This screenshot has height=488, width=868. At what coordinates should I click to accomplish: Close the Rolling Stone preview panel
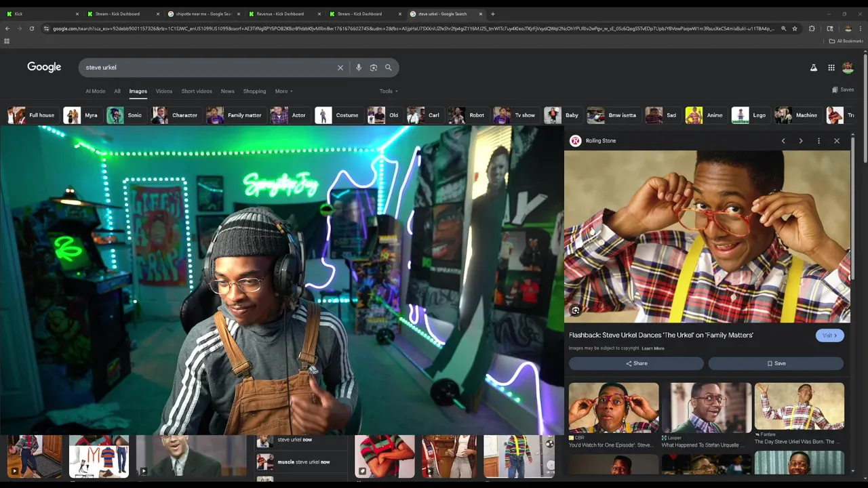[x=837, y=141]
